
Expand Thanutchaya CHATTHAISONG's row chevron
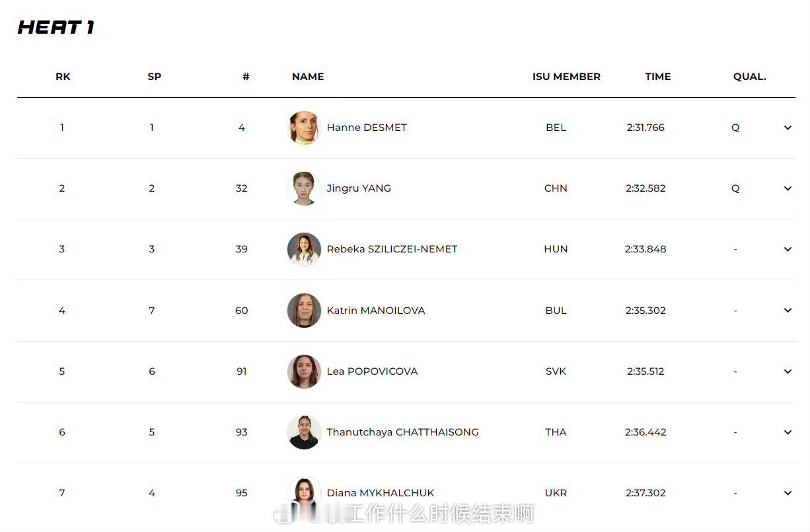[788, 432]
